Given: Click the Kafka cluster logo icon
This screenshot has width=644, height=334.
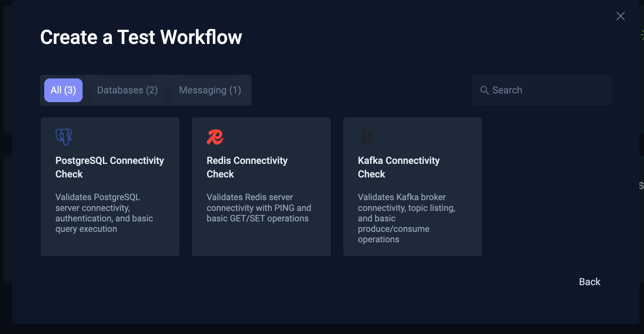Looking at the screenshot, I should click(366, 136).
